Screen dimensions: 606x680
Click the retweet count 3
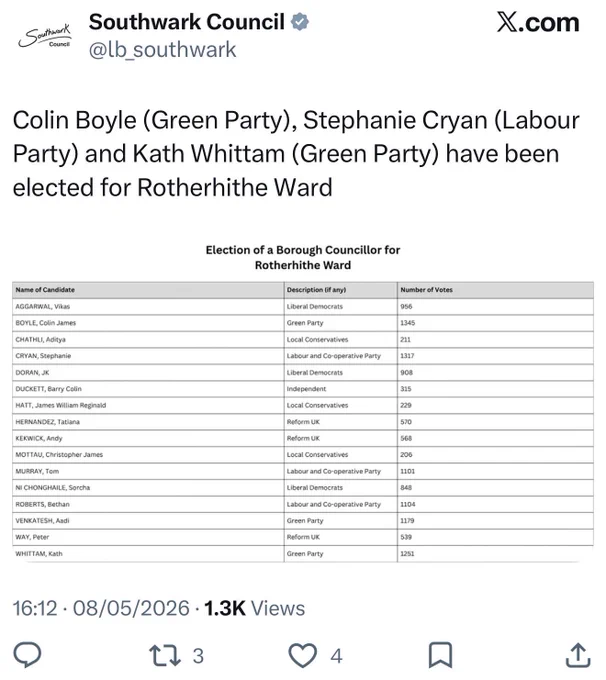pyautogui.click(x=198, y=656)
